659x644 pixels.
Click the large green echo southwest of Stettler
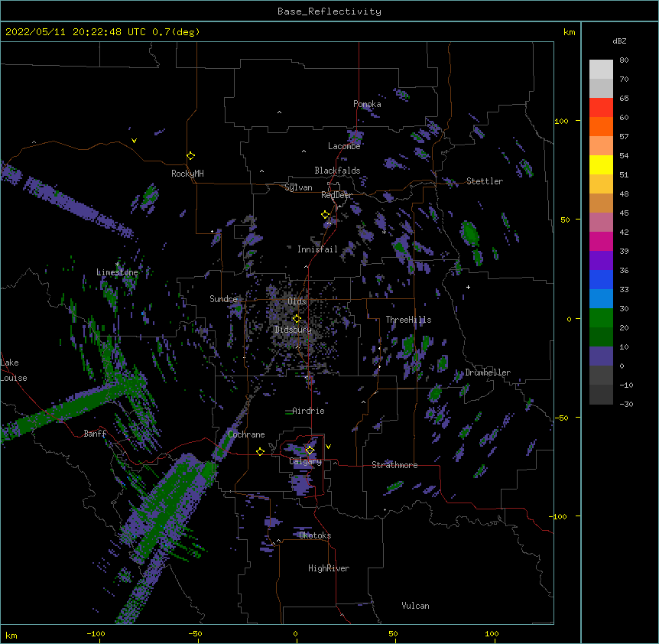click(x=469, y=233)
